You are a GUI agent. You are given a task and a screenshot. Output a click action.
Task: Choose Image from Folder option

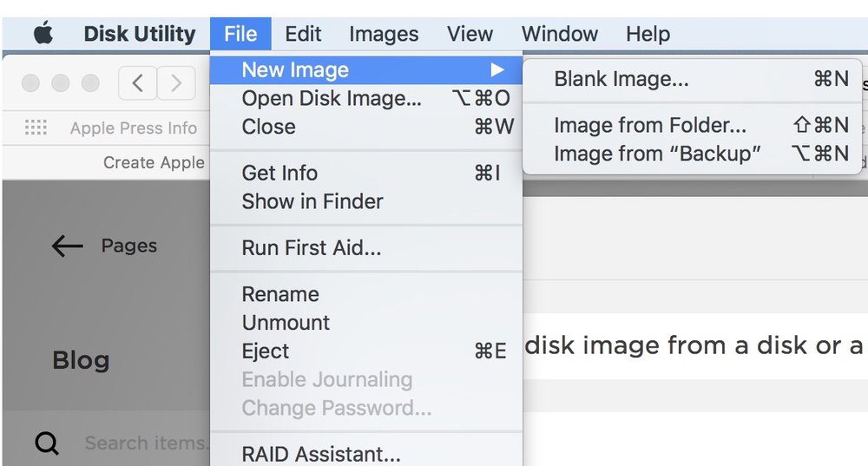[650, 126]
